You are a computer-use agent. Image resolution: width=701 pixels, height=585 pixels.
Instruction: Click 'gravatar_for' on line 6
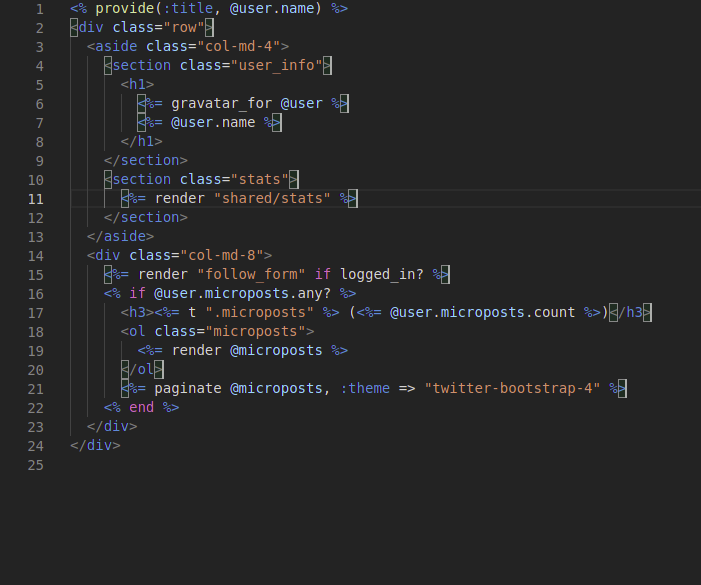point(222,103)
